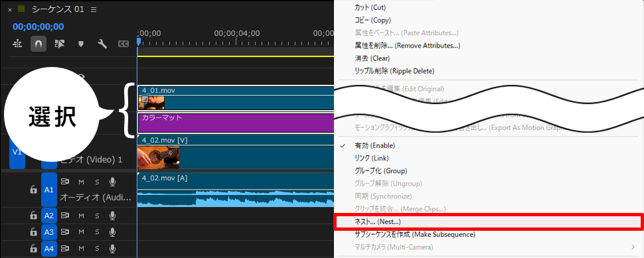The image size is (644, 258).
Task: Choose グループ化 (Group) menu item
Action: point(380,170)
